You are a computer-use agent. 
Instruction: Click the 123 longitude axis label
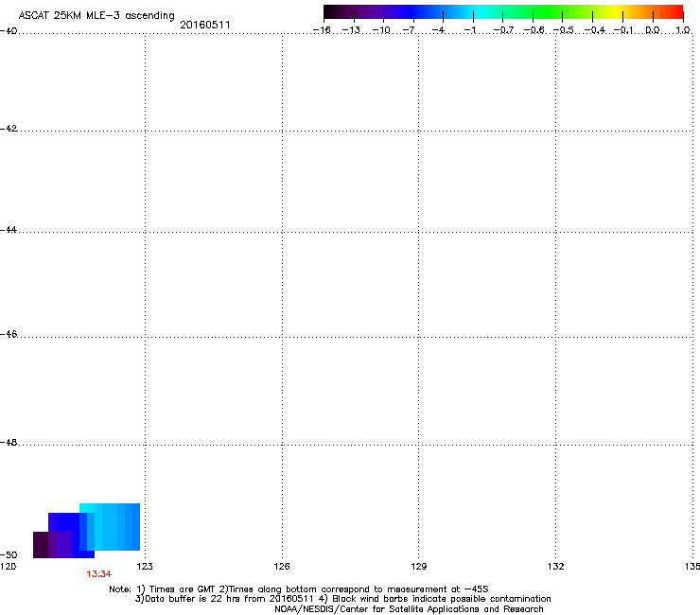click(x=145, y=567)
